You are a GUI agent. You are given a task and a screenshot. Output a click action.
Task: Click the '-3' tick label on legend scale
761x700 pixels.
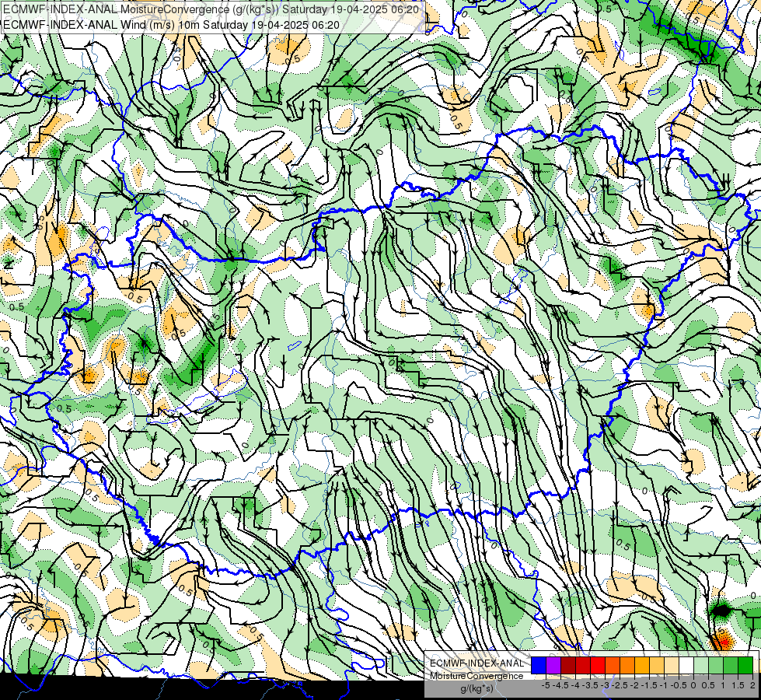pos(606,685)
